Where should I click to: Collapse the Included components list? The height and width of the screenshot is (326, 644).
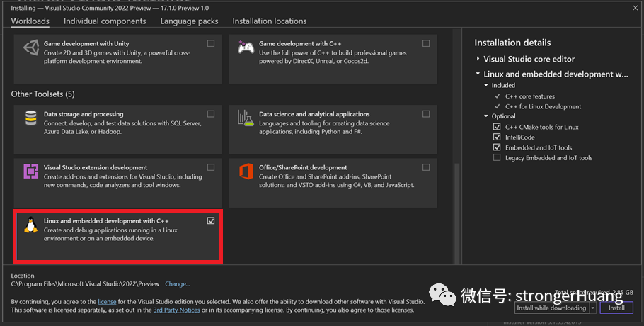486,85
